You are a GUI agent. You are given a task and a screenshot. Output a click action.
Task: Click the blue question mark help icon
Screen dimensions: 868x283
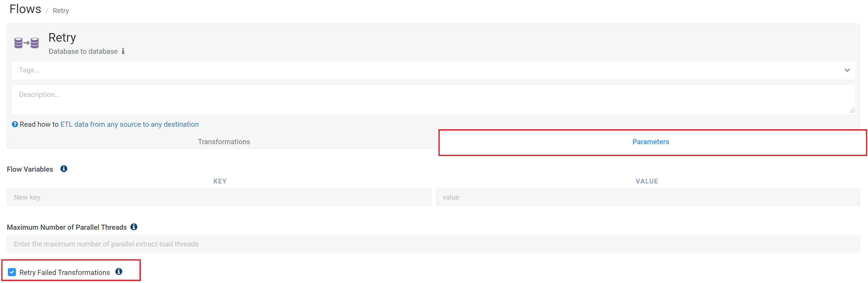tap(15, 124)
